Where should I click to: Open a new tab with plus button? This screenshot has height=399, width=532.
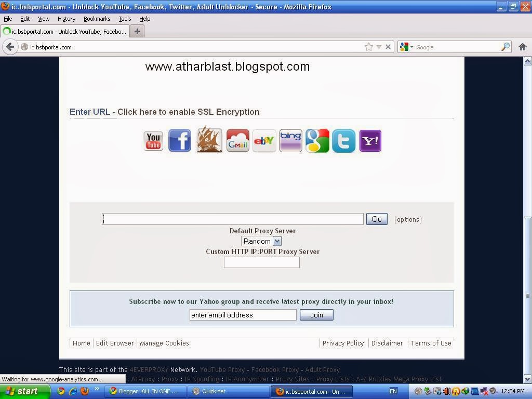click(137, 31)
